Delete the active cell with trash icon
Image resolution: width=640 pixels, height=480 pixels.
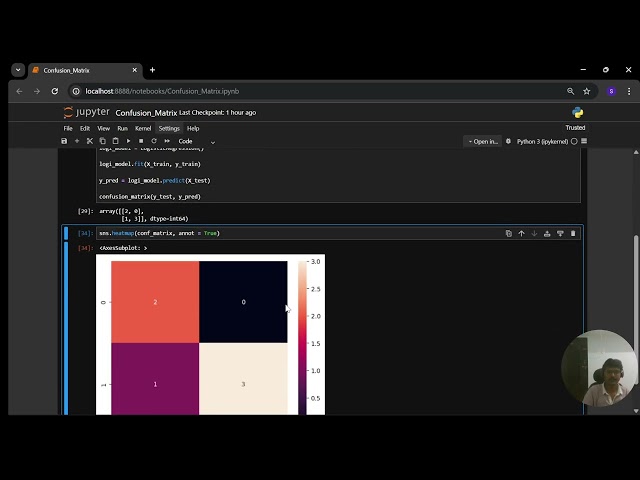[573, 233]
